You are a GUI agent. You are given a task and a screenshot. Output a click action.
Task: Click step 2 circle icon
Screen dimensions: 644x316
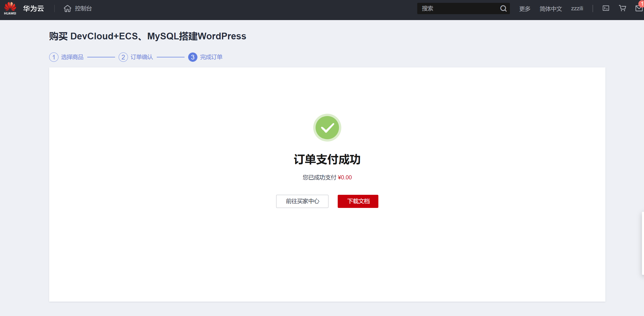[x=123, y=57]
